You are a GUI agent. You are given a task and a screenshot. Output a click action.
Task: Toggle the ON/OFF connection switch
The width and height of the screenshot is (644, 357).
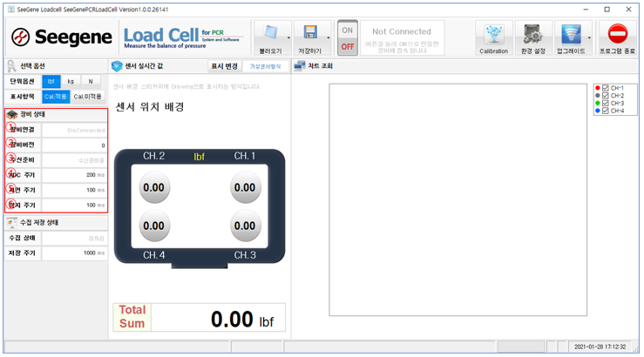348,38
